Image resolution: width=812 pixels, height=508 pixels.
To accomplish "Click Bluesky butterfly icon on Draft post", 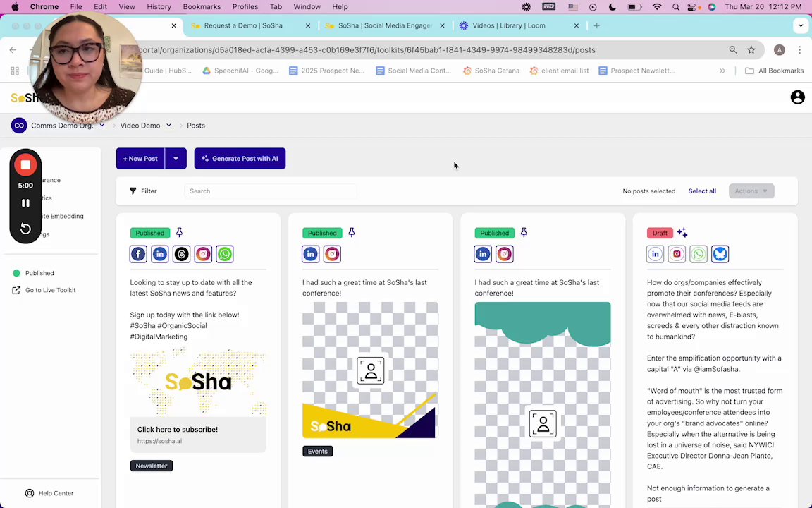I will coord(720,254).
